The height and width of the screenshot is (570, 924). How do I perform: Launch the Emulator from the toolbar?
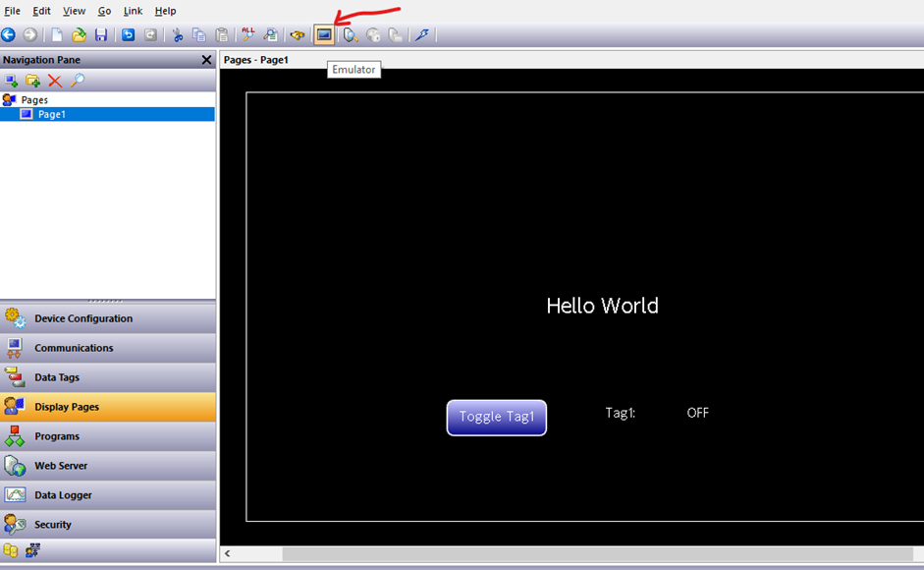[324, 34]
